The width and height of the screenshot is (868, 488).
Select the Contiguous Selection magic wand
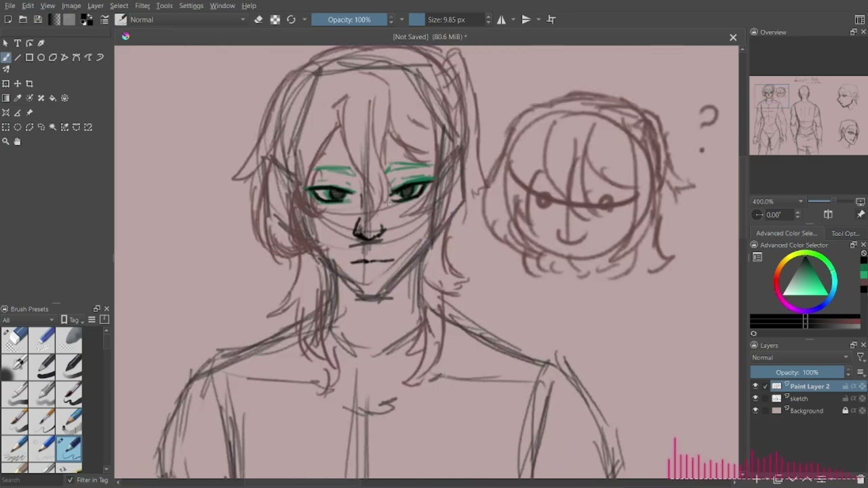point(53,127)
